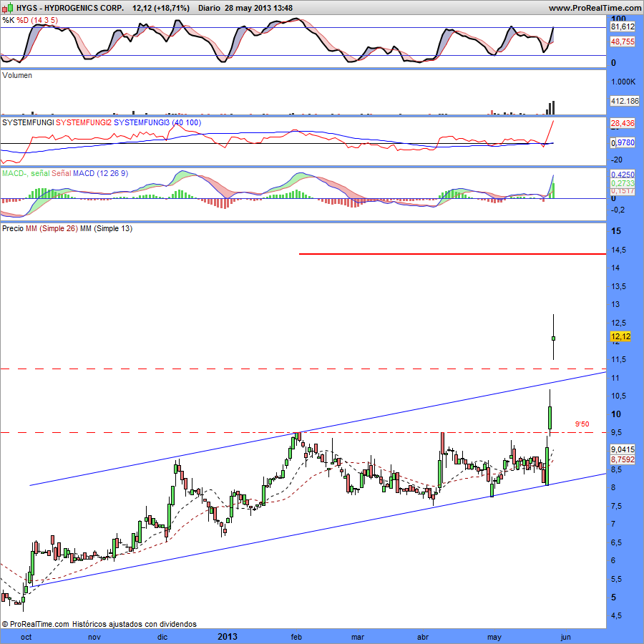Click the oct label on time axis
The image size is (644, 644).
26,637
